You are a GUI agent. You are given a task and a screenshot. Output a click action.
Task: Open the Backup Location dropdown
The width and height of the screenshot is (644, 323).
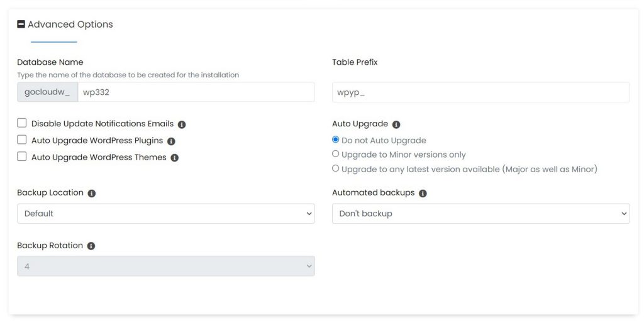click(x=166, y=214)
